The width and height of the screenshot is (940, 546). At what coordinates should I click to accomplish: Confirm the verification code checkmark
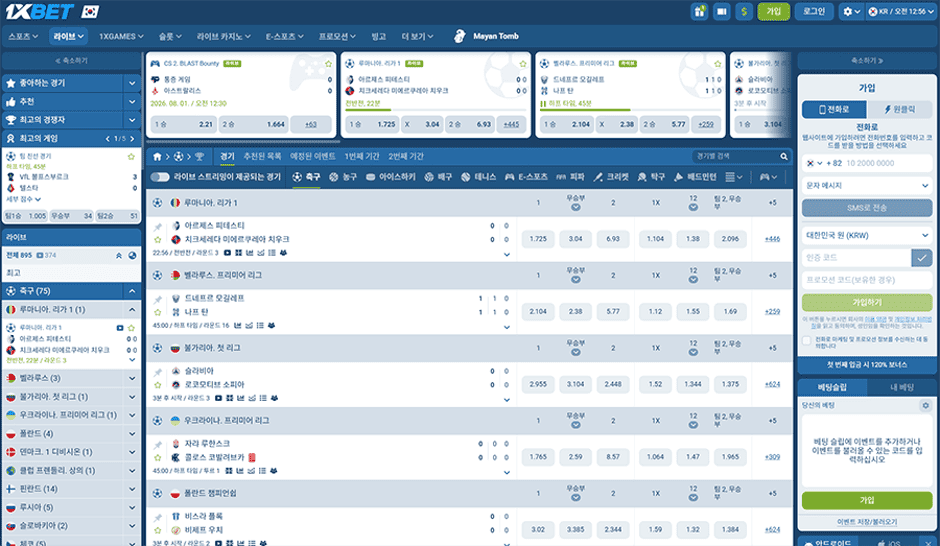click(921, 258)
